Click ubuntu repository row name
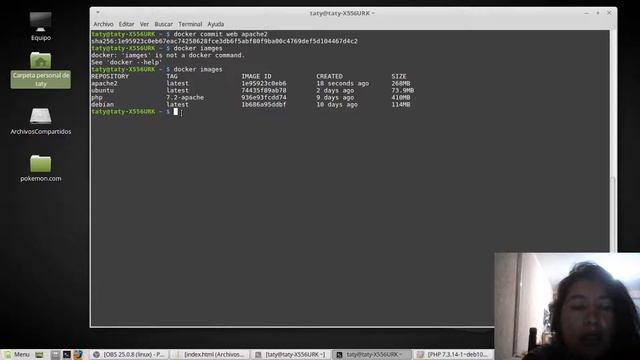This screenshot has height=360, width=640. 102,90
